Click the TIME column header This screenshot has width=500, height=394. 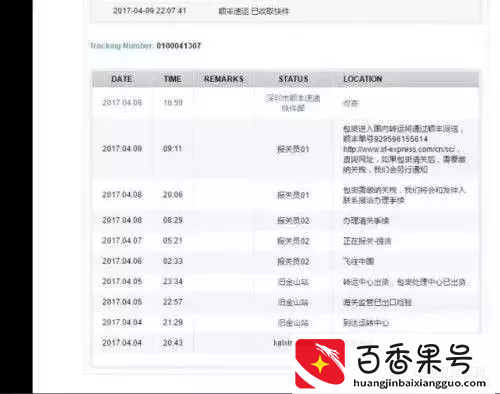tap(172, 79)
